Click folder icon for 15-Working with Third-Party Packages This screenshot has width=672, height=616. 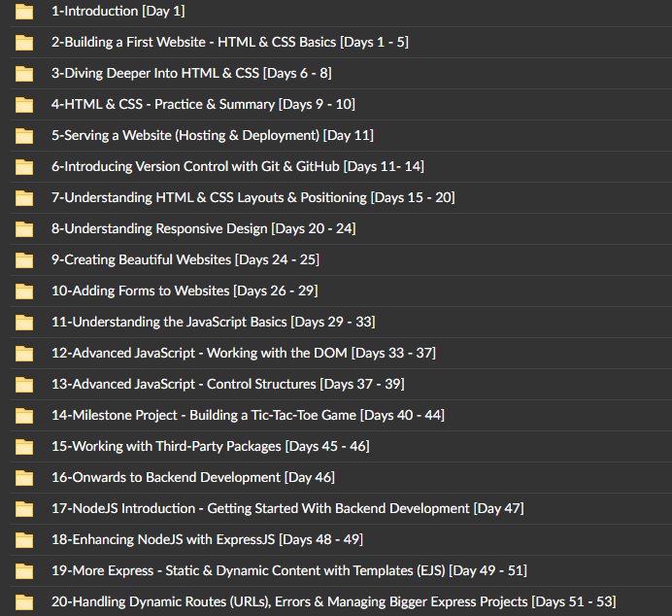[24, 447]
